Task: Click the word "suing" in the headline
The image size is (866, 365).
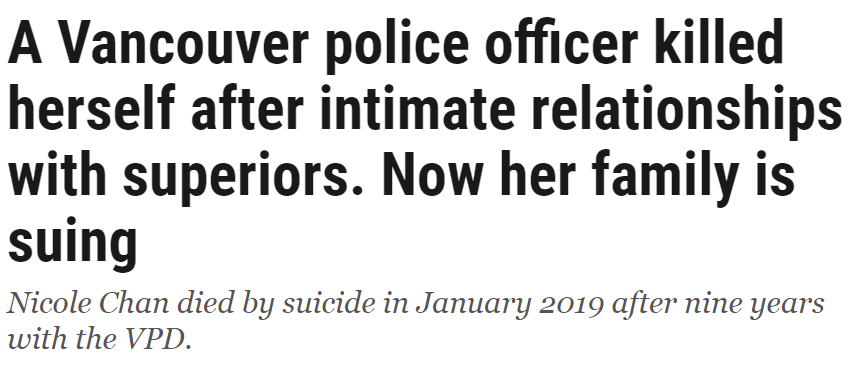Action: (72, 243)
